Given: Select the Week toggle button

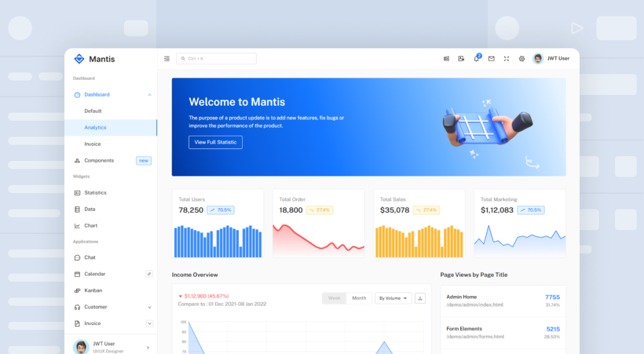Looking at the screenshot, I should click(335, 298).
